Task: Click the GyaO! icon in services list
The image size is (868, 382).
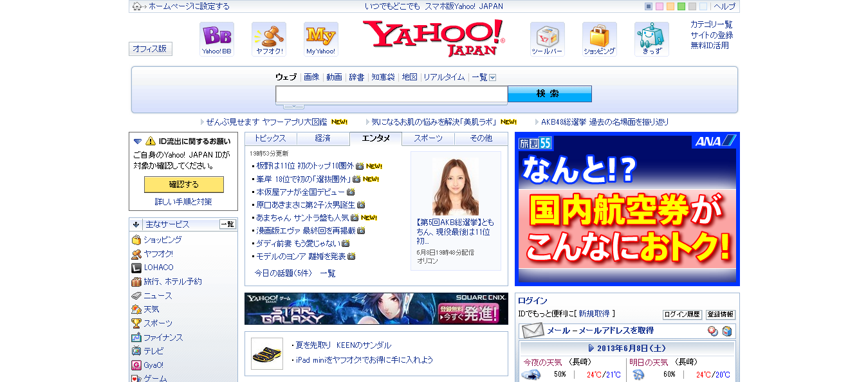Action: click(136, 365)
